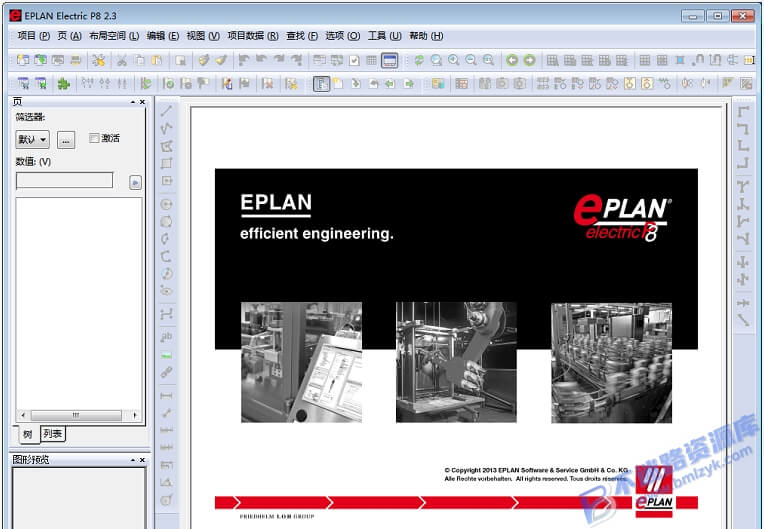
Task: Open the 布局空间 (L) menu
Action: [114, 36]
